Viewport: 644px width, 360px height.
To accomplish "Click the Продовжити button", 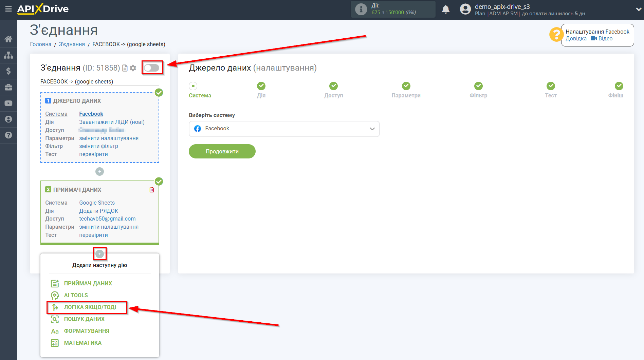I will (x=222, y=151).
